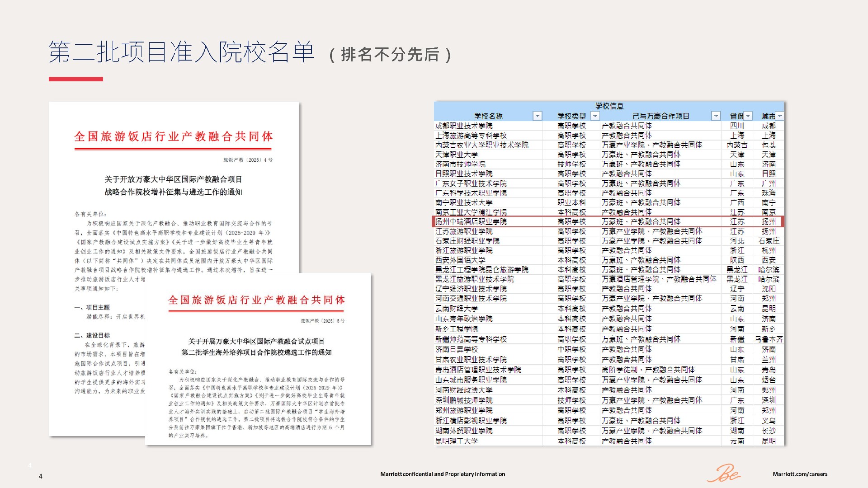The width and height of the screenshot is (868, 488).
Task: Open the 城市 column filter dropdown
Action: [780, 116]
